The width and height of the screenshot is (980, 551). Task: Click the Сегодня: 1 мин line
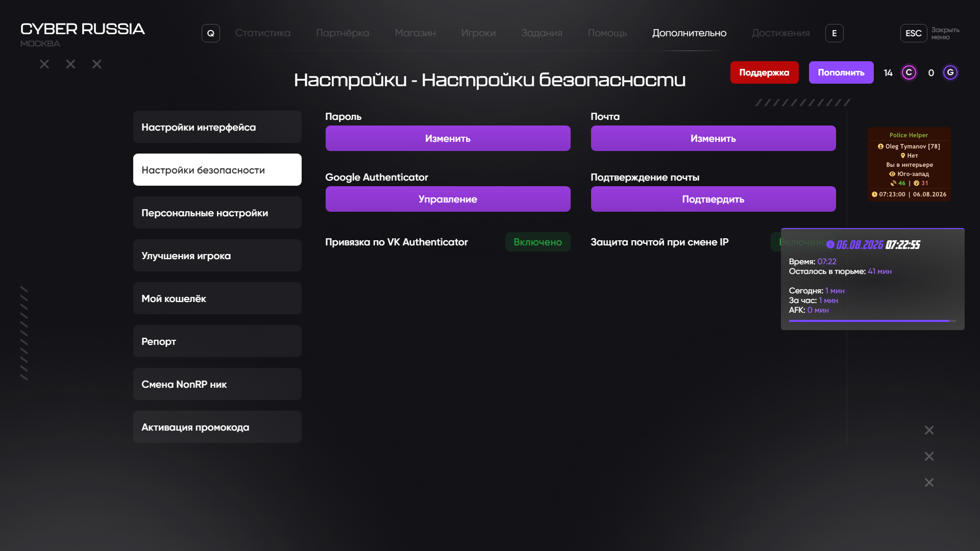[817, 291]
